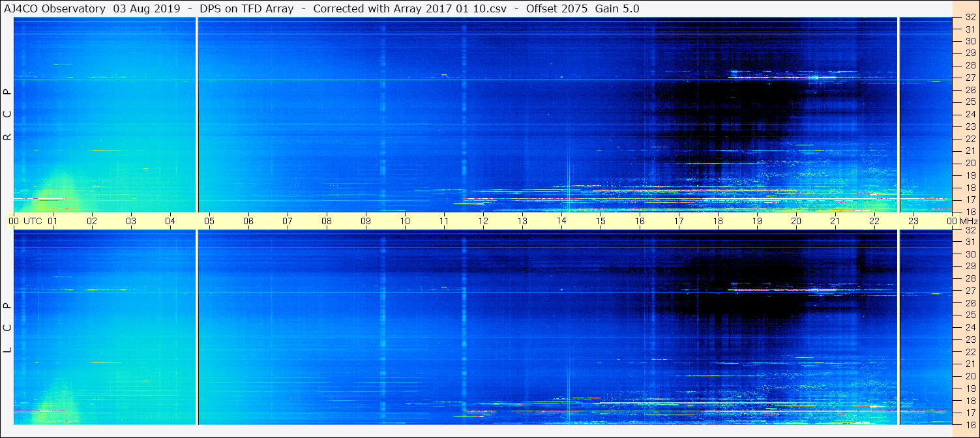The height and width of the screenshot is (438, 980).
Task: Click the 12 hour marker on UTC axis
Action: pos(483,221)
